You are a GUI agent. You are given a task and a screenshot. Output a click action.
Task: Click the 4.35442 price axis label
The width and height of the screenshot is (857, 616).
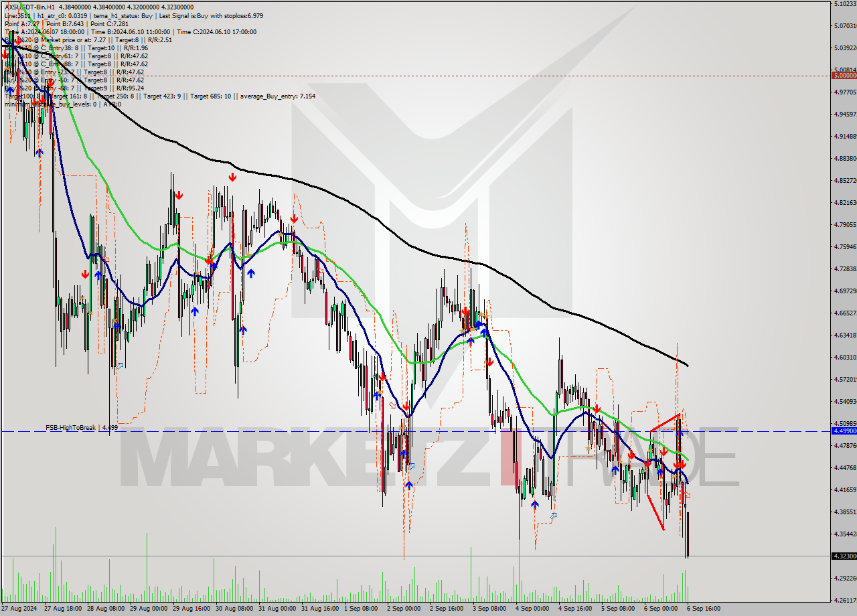(x=844, y=534)
